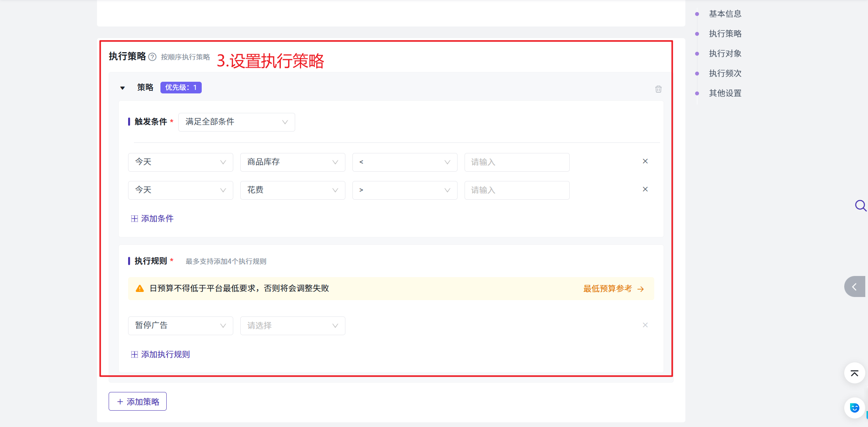Click the value input for 花费 condition

tap(516, 190)
